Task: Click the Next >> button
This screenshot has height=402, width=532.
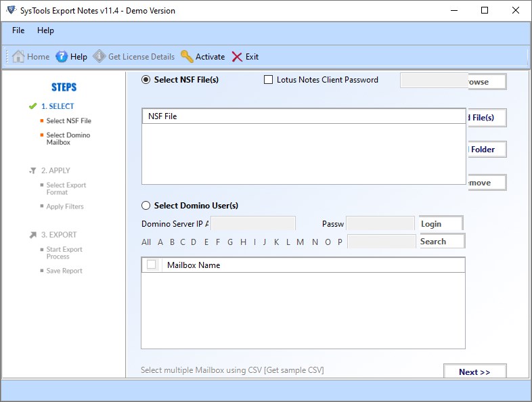Action: [475, 372]
